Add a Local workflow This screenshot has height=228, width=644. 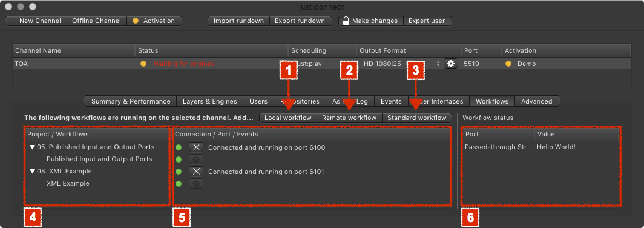(288, 118)
